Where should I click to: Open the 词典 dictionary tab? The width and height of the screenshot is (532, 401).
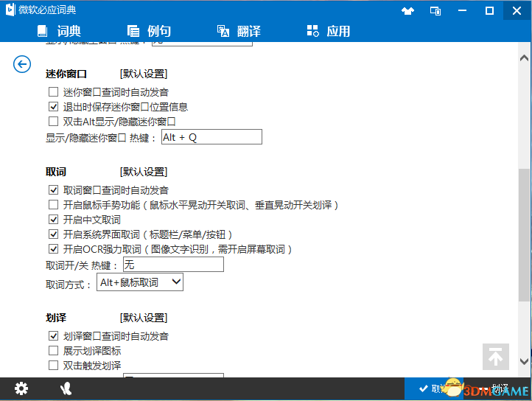tap(59, 31)
